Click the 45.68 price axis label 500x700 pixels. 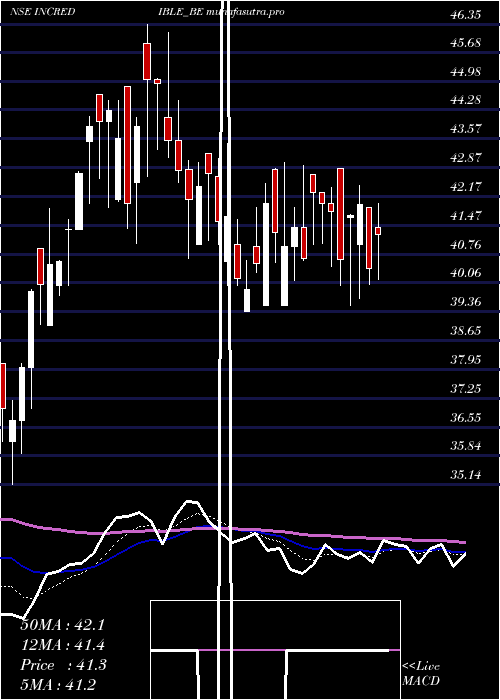(466, 43)
